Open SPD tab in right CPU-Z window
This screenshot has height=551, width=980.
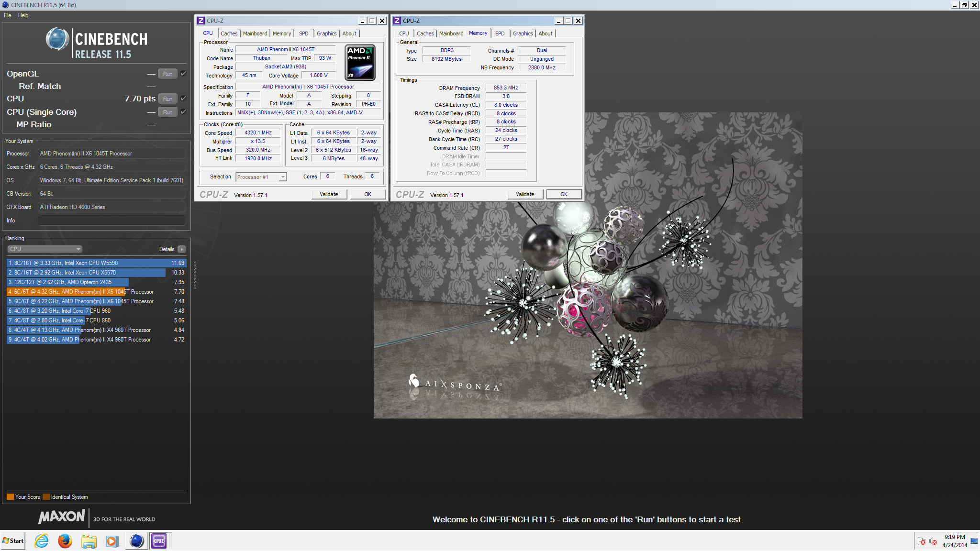click(500, 33)
